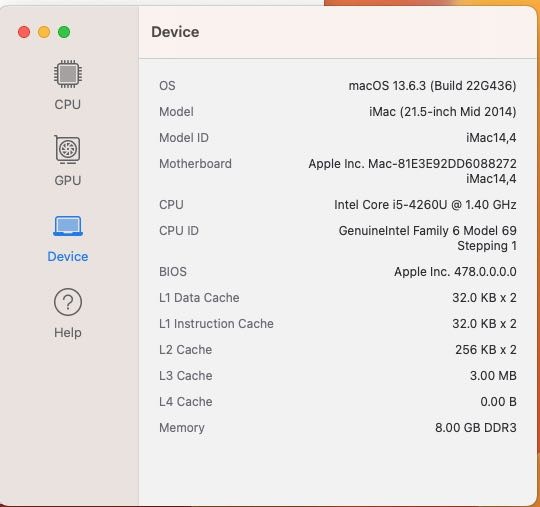The width and height of the screenshot is (540, 507).
Task: Click the Help sidebar label
Action: 68,333
